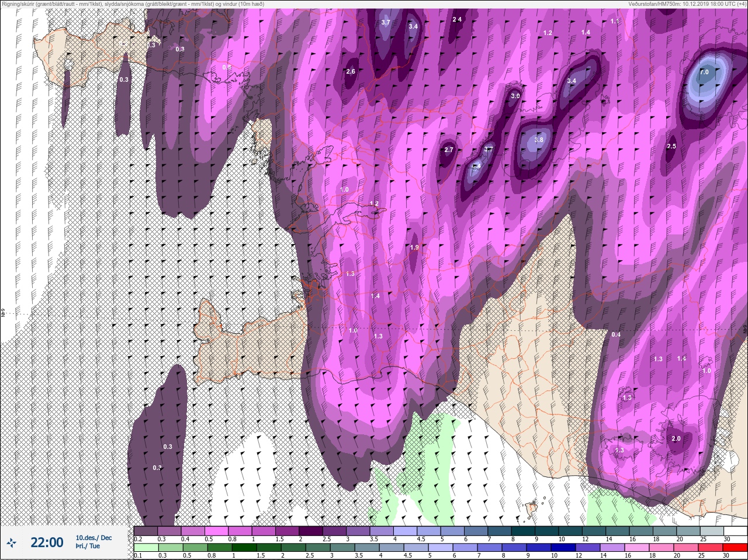Click the 7.0 precipitation maximum label
The height and width of the screenshot is (560, 748).
[704, 72]
